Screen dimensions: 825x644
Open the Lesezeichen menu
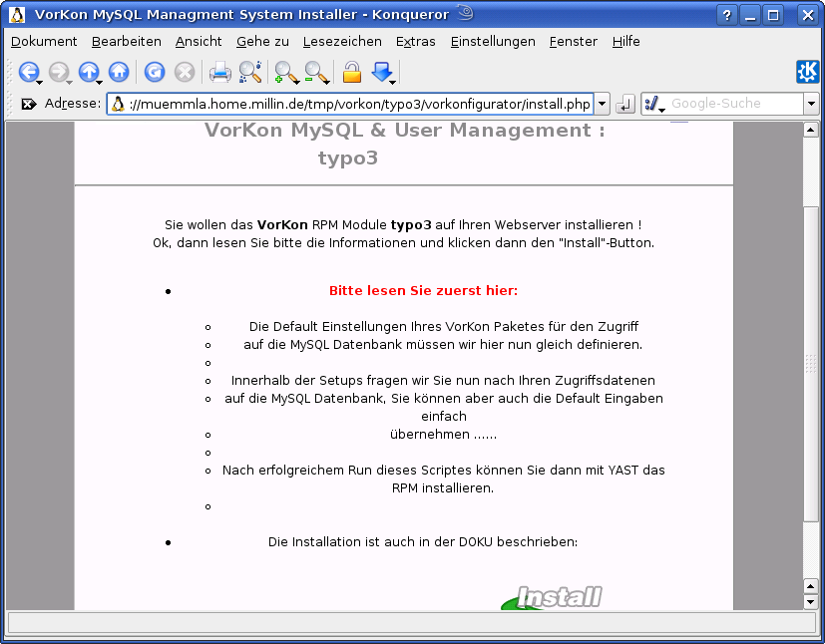(342, 42)
